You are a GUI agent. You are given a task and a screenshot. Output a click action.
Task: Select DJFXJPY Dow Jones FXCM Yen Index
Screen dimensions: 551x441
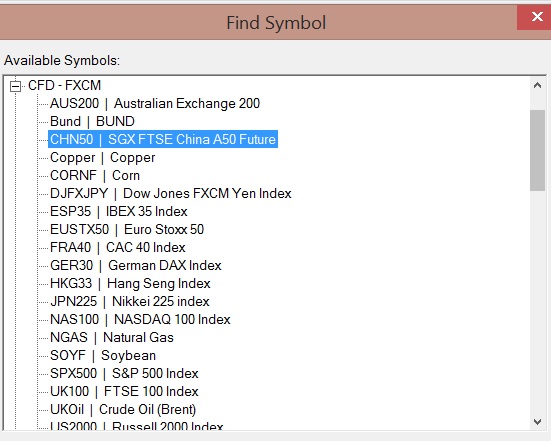click(x=171, y=193)
